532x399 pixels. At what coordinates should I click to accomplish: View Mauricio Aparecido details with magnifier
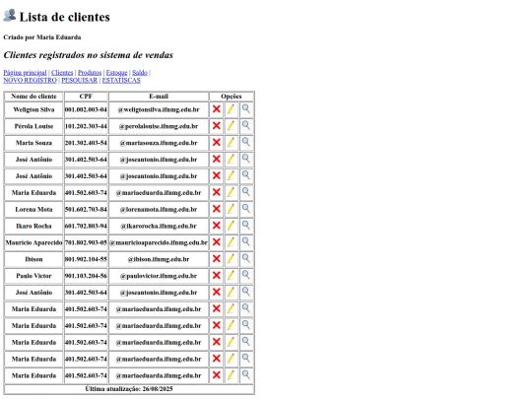click(246, 242)
